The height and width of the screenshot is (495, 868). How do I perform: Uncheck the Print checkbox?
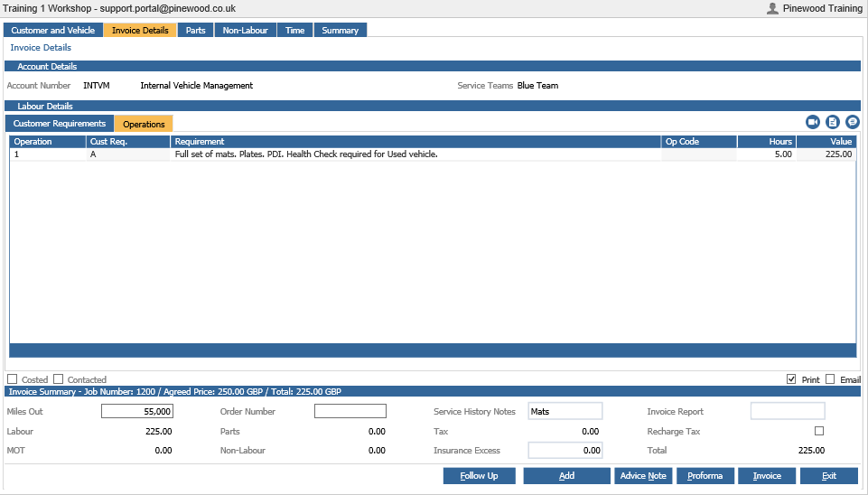(791, 379)
